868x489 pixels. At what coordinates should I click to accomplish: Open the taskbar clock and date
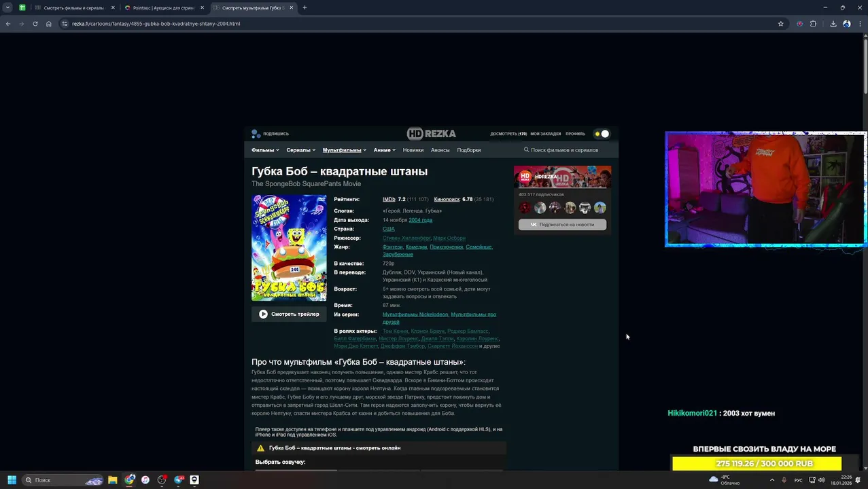841,479
